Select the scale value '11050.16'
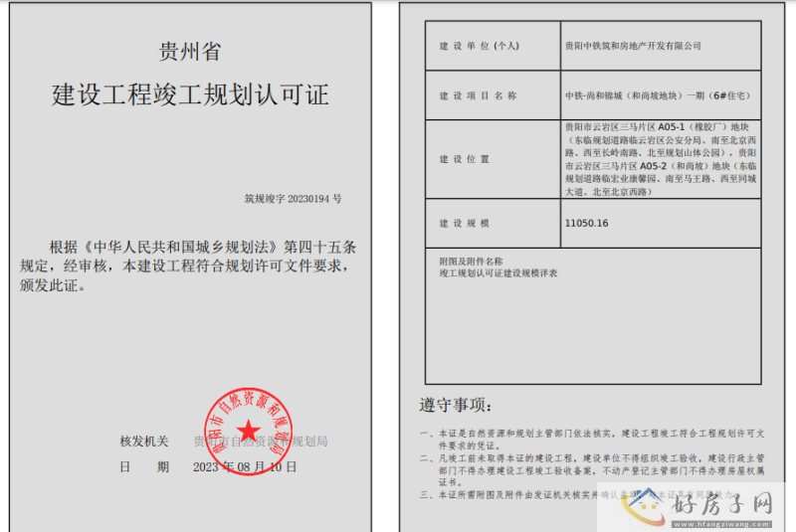 pyautogui.click(x=586, y=223)
